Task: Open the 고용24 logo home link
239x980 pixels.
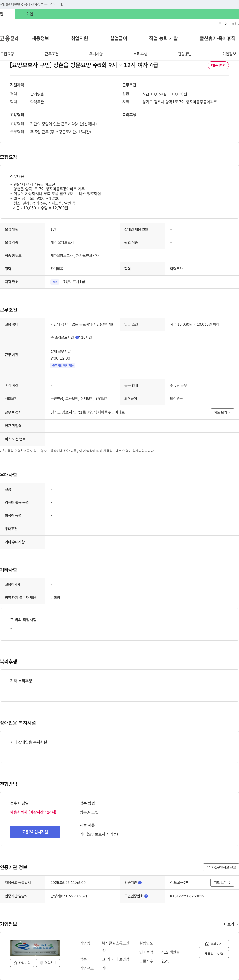Action: tap(9, 39)
